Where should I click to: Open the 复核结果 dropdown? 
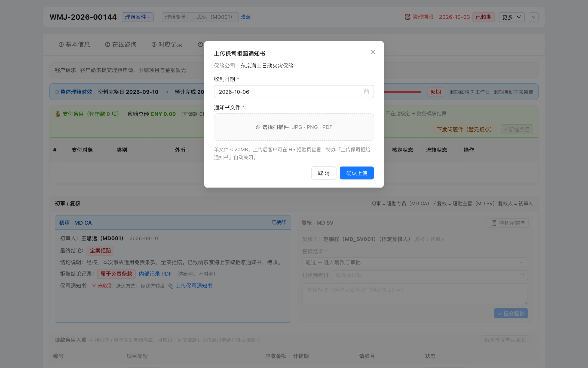tap(415, 262)
